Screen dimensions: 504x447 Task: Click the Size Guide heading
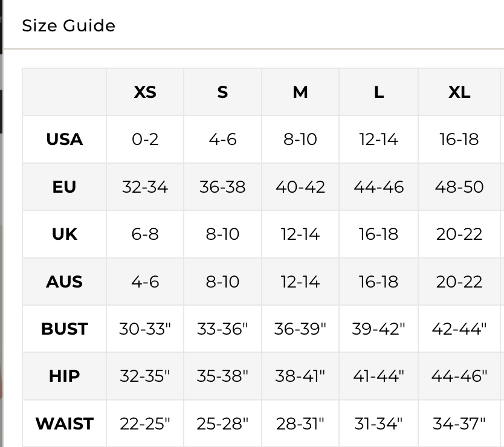coord(68,25)
